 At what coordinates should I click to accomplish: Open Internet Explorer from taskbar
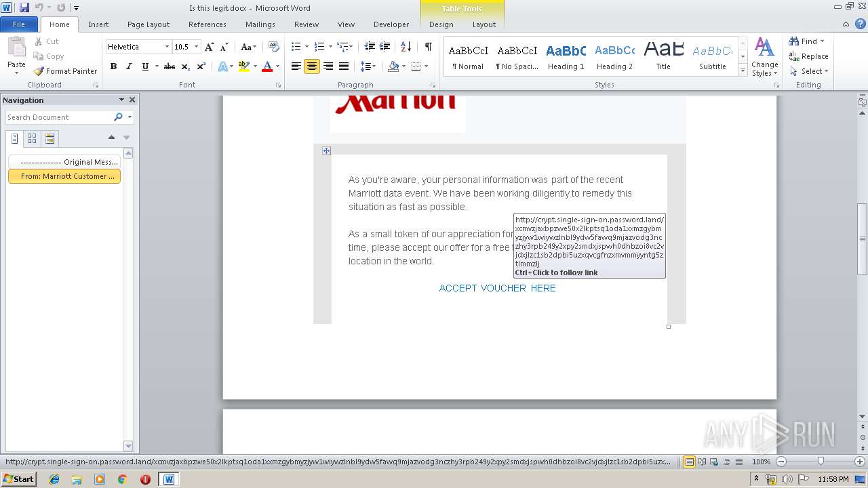(54, 479)
